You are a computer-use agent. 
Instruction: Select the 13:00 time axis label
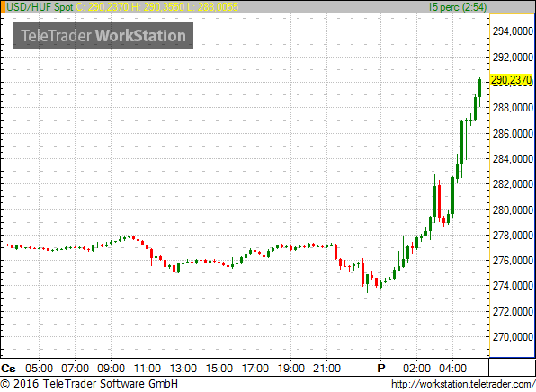tap(183, 369)
